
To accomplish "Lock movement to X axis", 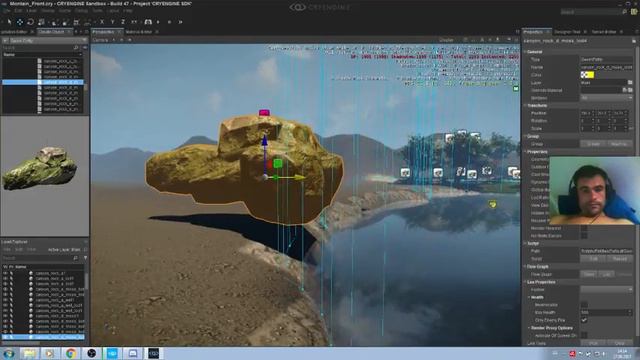I will click(x=102, y=22).
